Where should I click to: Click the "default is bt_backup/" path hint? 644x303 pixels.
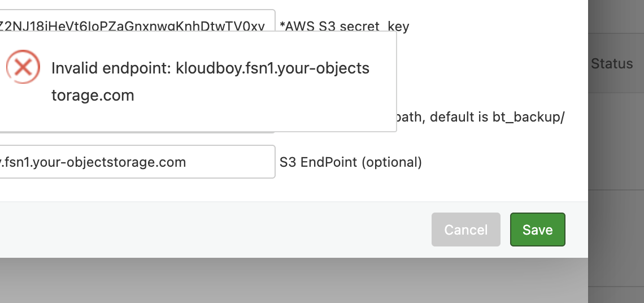497,118
